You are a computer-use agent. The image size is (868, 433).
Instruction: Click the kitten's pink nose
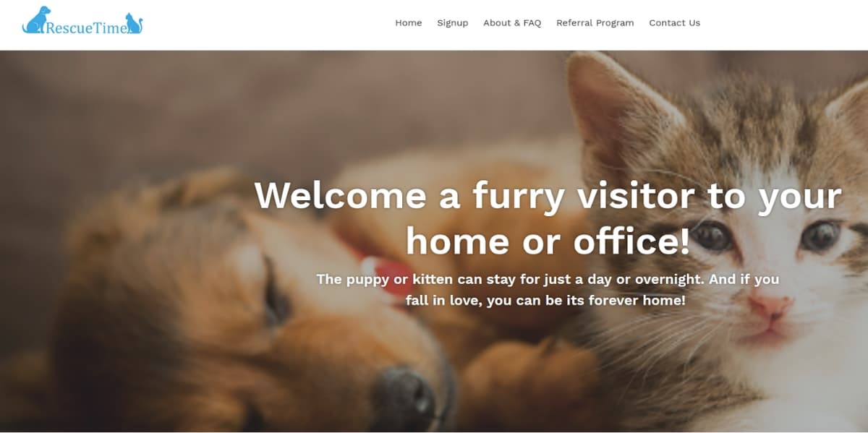click(769, 306)
